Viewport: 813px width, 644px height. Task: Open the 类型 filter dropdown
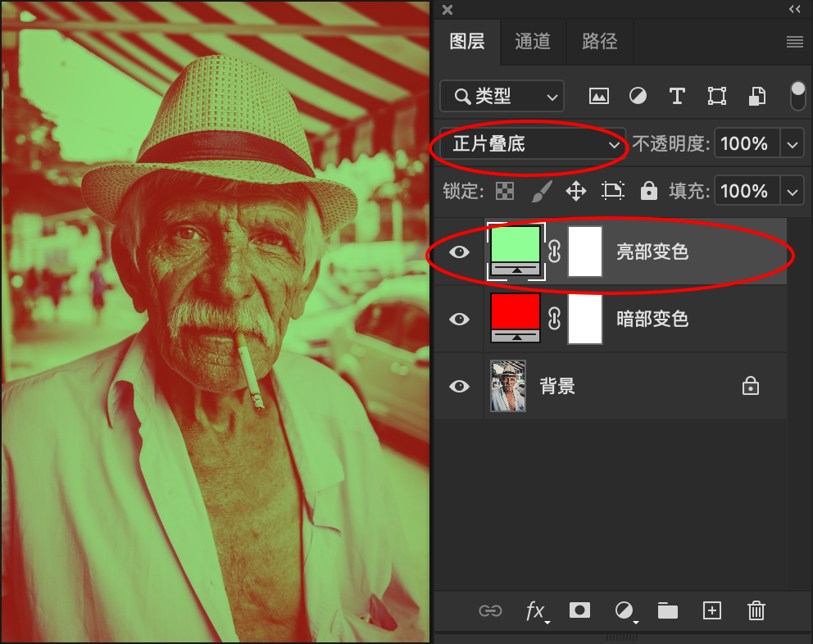502,96
